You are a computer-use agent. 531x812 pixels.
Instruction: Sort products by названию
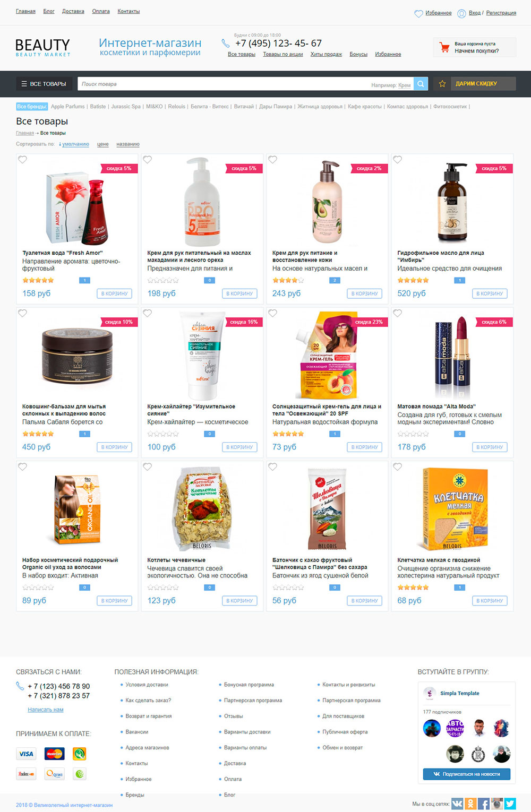click(x=128, y=144)
